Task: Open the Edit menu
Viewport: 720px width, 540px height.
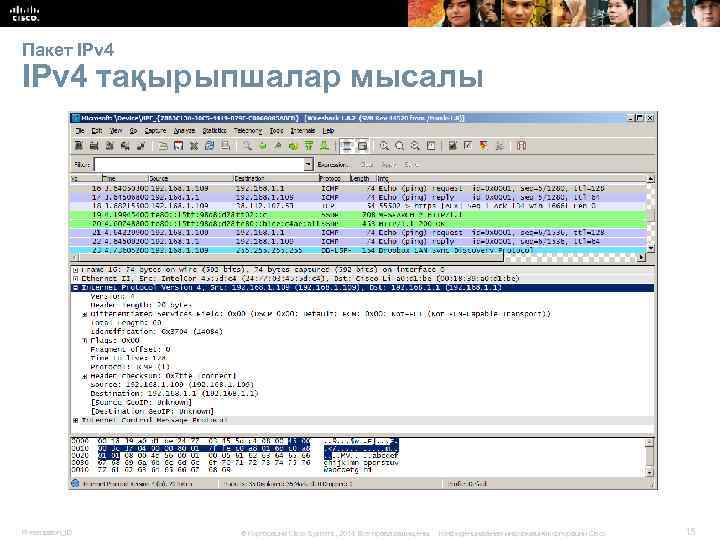Action: [x=96, y=131]
